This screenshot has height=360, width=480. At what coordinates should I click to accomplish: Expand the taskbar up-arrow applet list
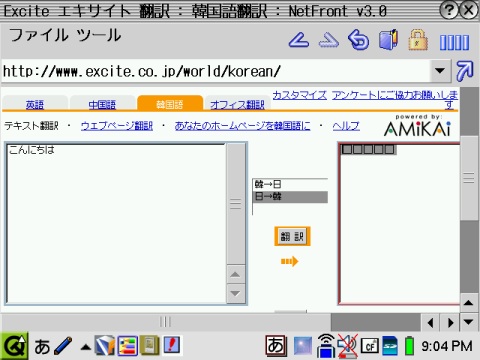(x=86, y=347)
